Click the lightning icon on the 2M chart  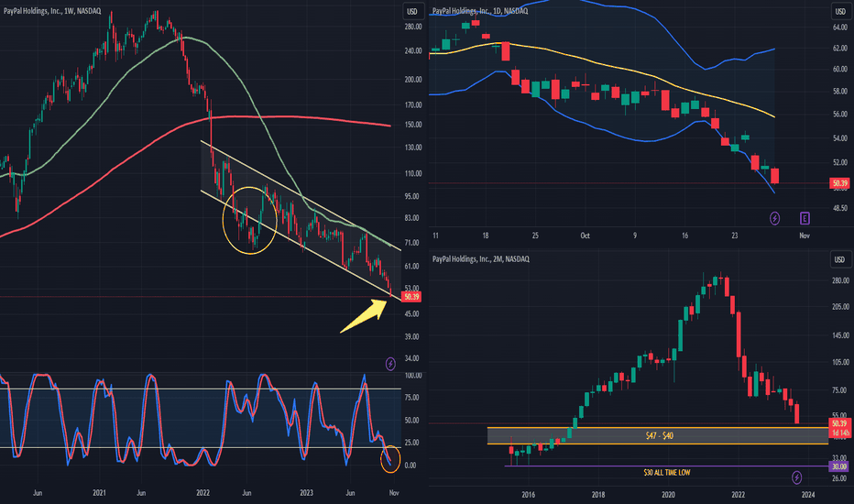click(797, 477)
